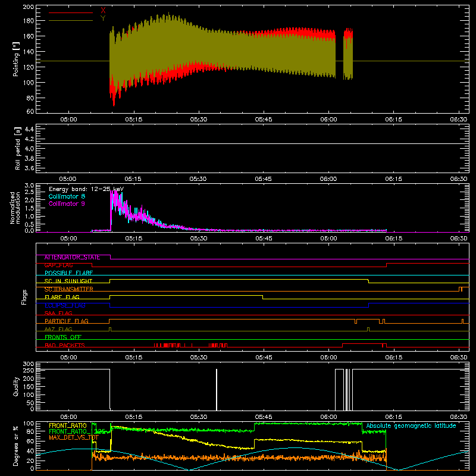Image resolution: width=476 pixels, height=476 pixels.
Task: Click the 3.0 tick on modulation axis
Action: pyautogui.click(x=29, y=185)
